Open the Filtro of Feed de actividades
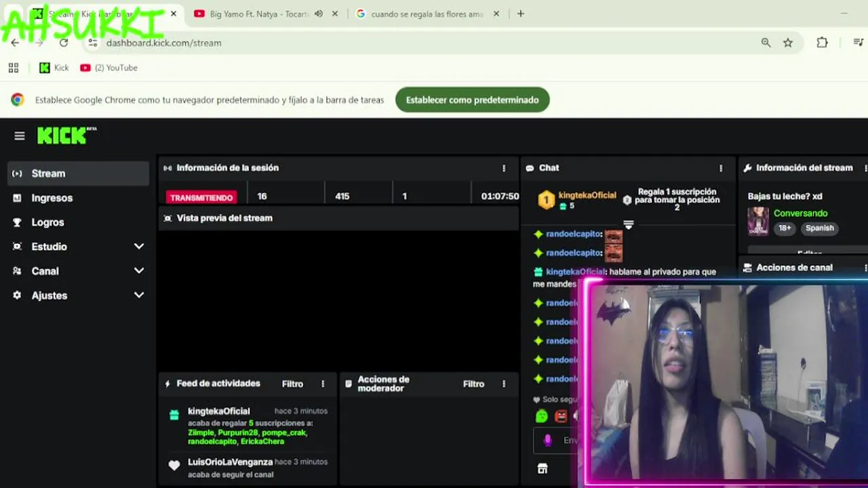Viewport: 868px width, 488px height. click(292, 384)
